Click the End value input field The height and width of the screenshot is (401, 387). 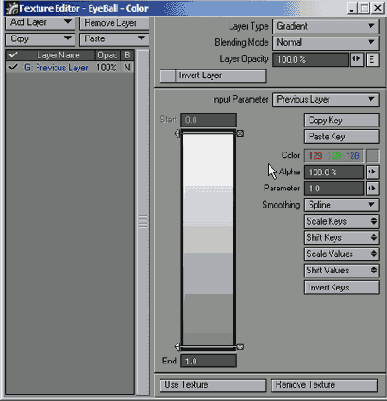coord(208,361)
